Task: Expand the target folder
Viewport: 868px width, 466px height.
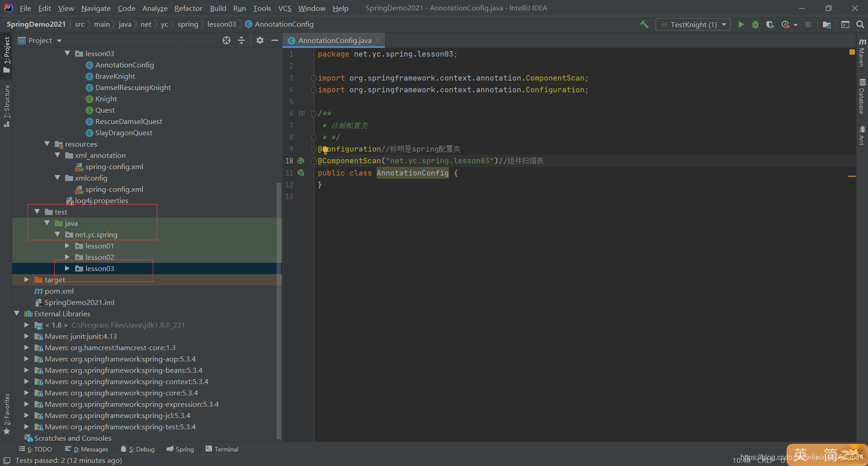Action: pyautogui.click(x=27, y=280)
